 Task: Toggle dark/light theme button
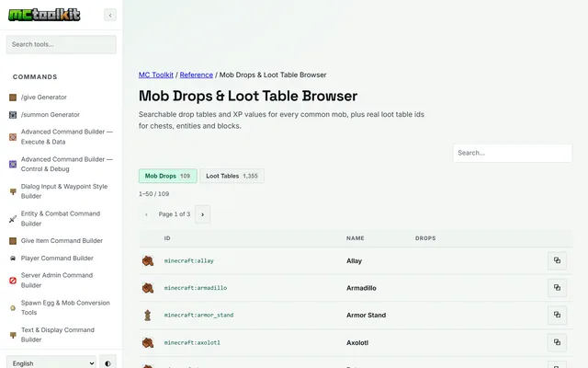coord(108,363)
